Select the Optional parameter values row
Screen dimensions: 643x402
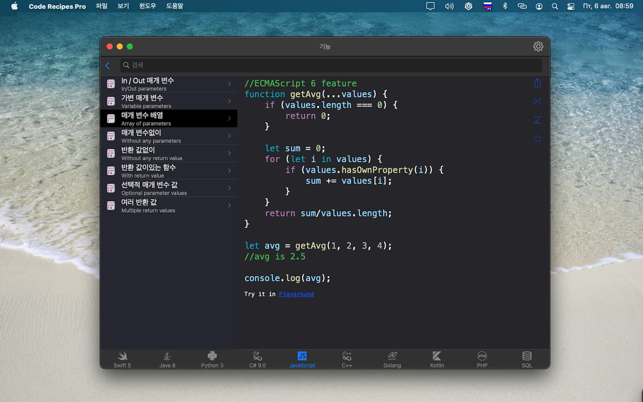[169, 188]
